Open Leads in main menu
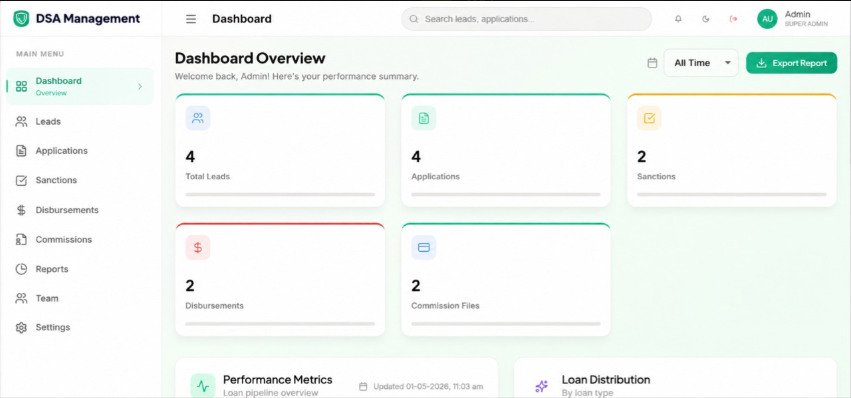The height and width of the screenshot is (398, 851). (x=80, y=122)
